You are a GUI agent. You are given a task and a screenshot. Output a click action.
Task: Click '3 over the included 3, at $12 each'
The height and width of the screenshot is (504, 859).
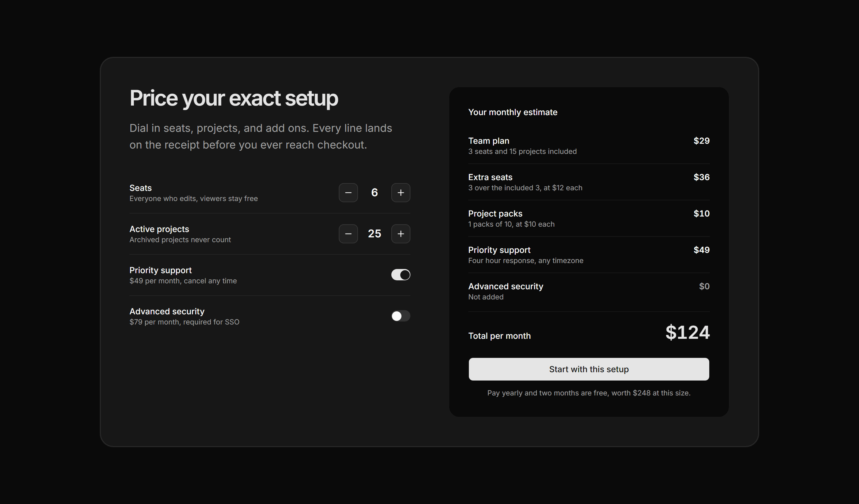coord(525,188)
